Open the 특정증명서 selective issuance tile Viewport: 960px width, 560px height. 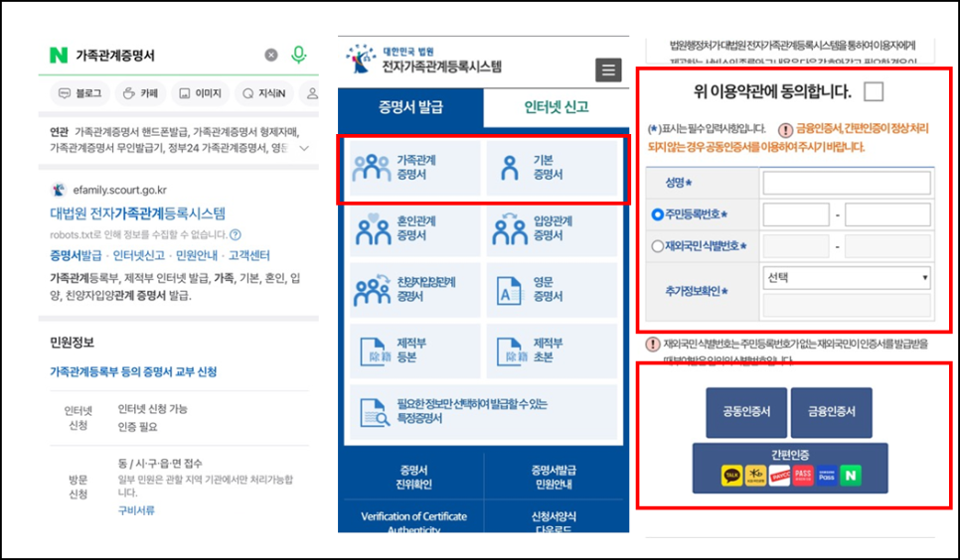point(484,412)
